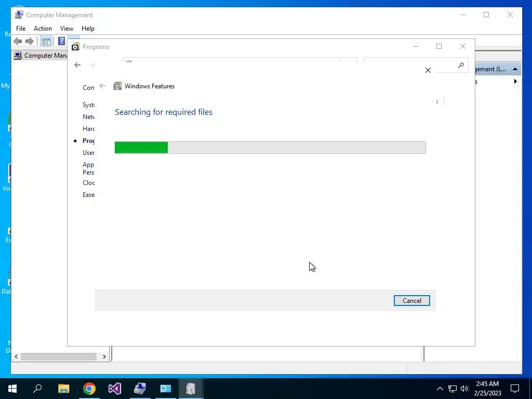
Task: Click the Programs window title icon
Action: (75, 47)
